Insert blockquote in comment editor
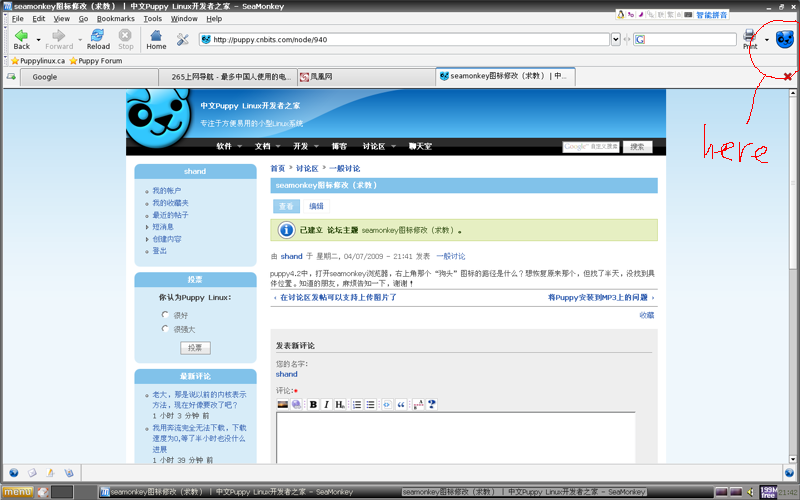 [x=401, y=405]
